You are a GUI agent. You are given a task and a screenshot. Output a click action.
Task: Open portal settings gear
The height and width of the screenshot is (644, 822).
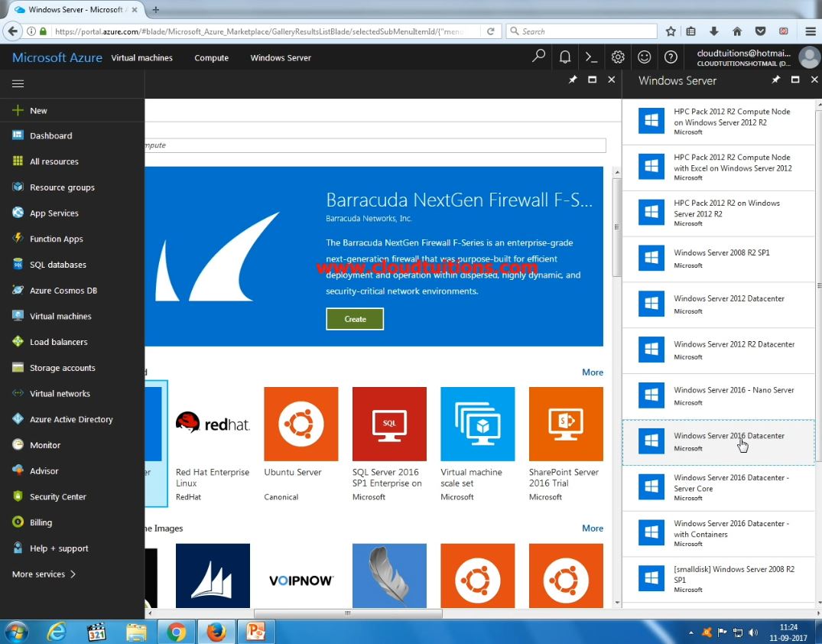click(618, 57)
